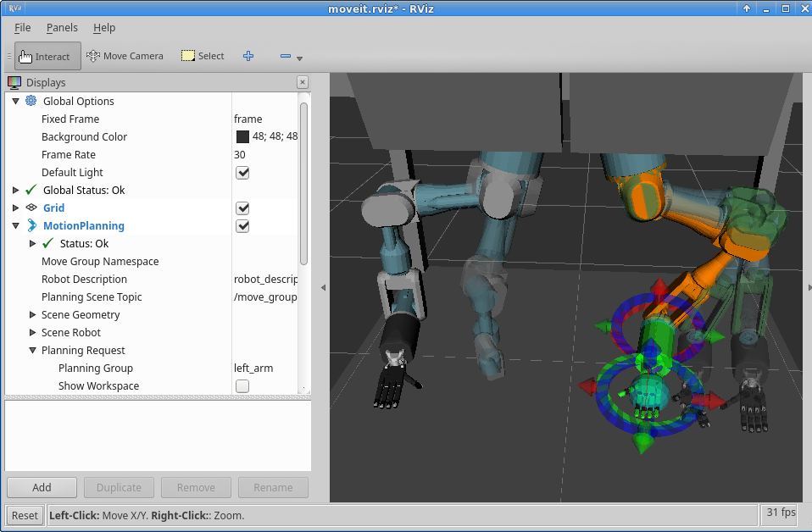This screenshot has width=812, height=532.
Task: Expand the right panel with arrow handle
Action: point(809,287)
